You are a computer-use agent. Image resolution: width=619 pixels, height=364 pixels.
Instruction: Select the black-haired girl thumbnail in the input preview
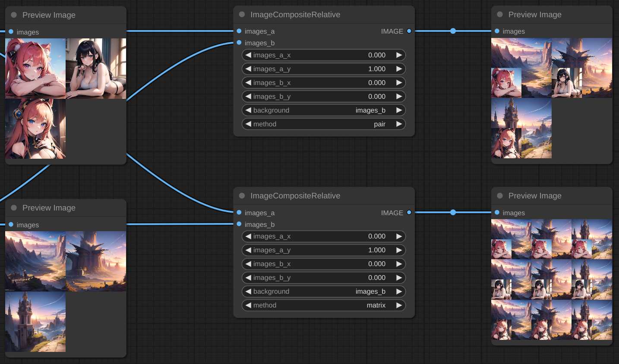(x=96, y=69)
